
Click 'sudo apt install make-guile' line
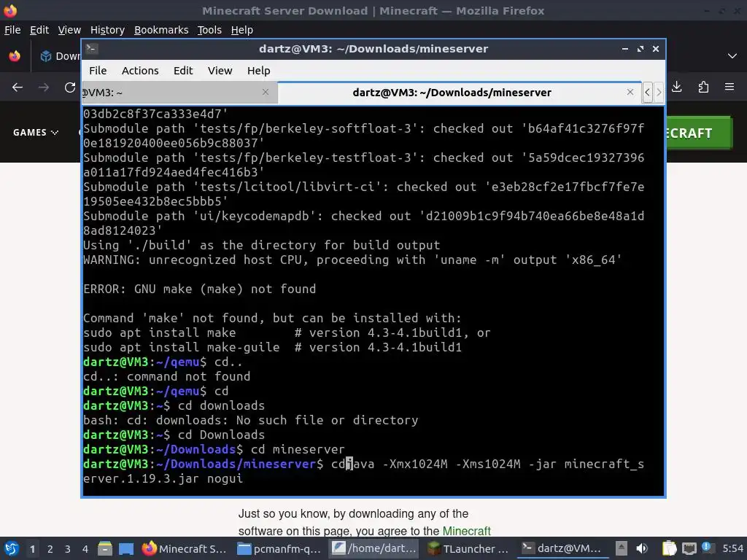[273, 347]
